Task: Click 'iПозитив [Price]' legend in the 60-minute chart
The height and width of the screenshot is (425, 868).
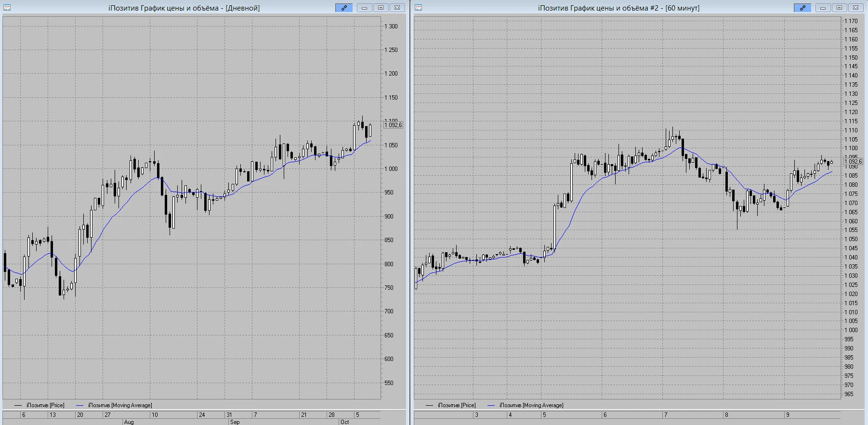Action: coord(457,405)
